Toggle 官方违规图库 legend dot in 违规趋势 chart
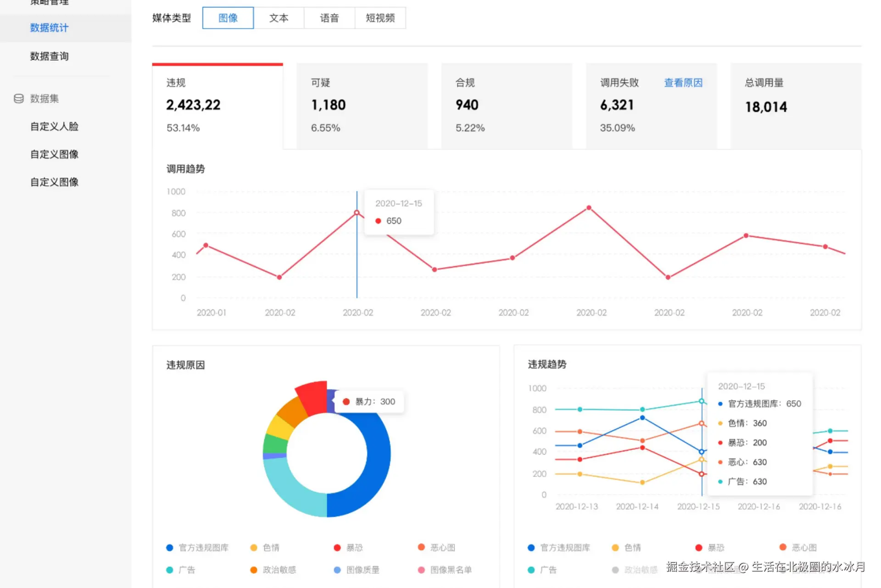Screen dimensions: 881x588 tap(531, 548)
